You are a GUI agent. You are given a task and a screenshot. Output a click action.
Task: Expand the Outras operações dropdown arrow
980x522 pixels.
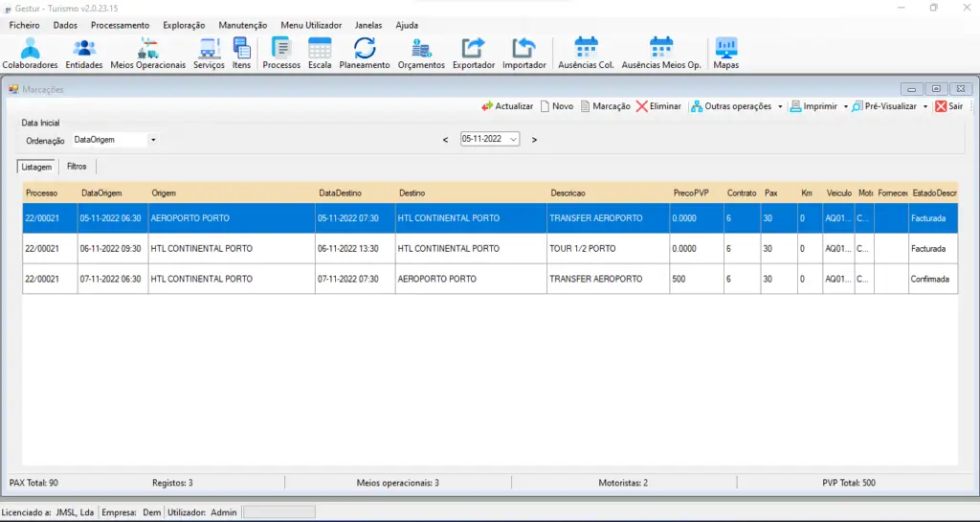pos(780,106)
